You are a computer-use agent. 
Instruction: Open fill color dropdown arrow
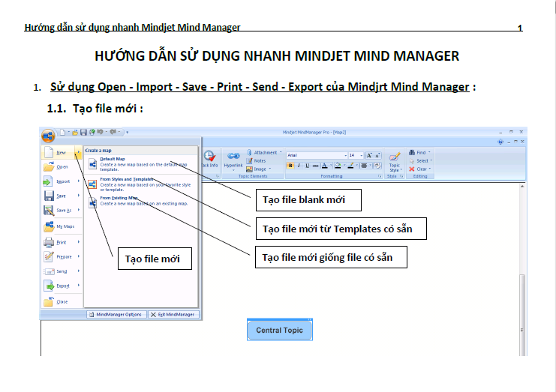344,166
